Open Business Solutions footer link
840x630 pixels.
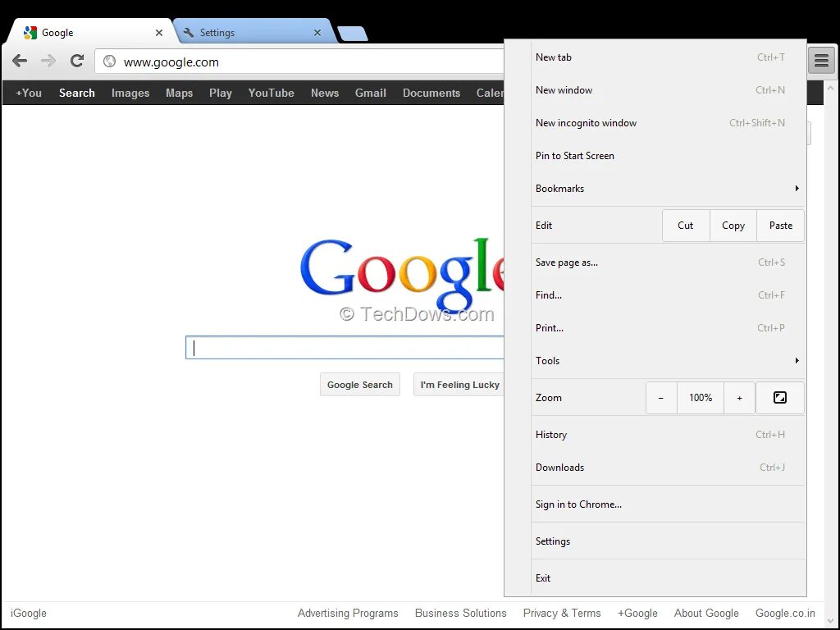pyautogui.click(x=461, y=613)
